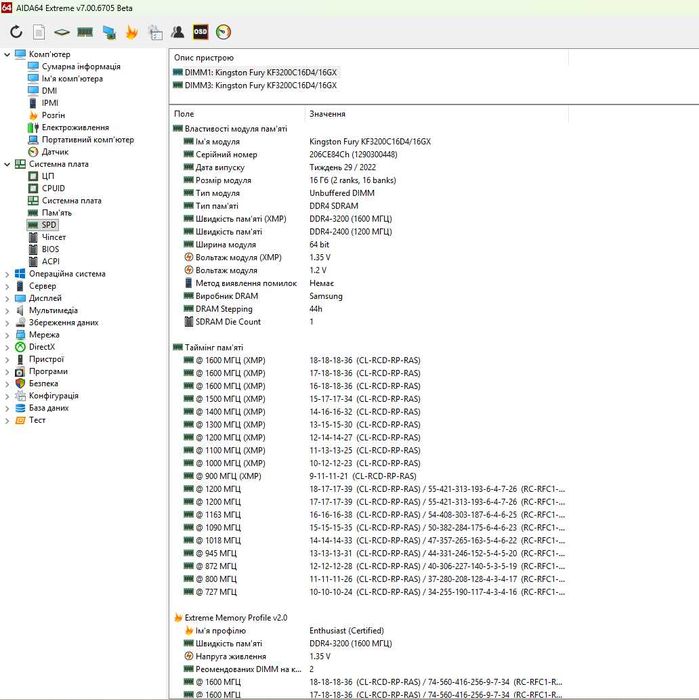This screenshot has width=699, height=700.
Task: Open the network monitor toolbar icon
Action: tap(109, 32)
